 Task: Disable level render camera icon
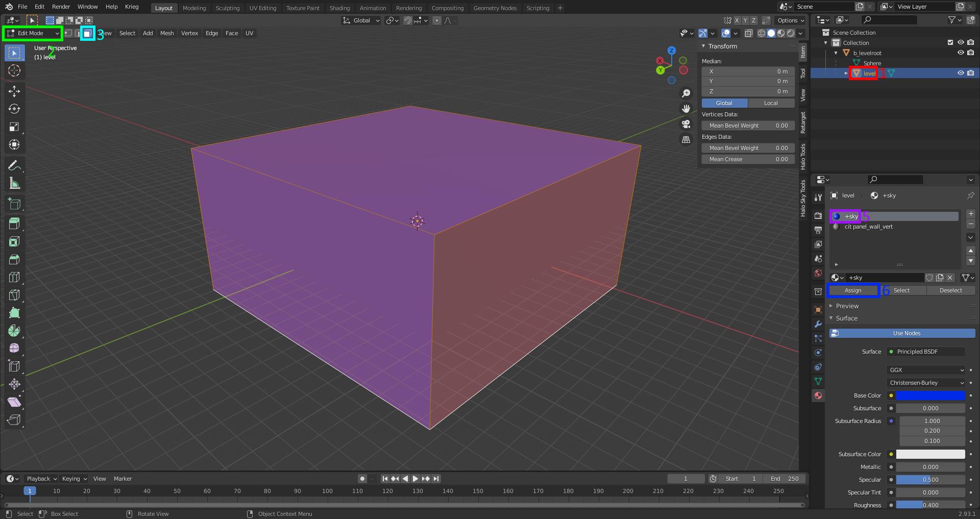click(x=970, y=73)
